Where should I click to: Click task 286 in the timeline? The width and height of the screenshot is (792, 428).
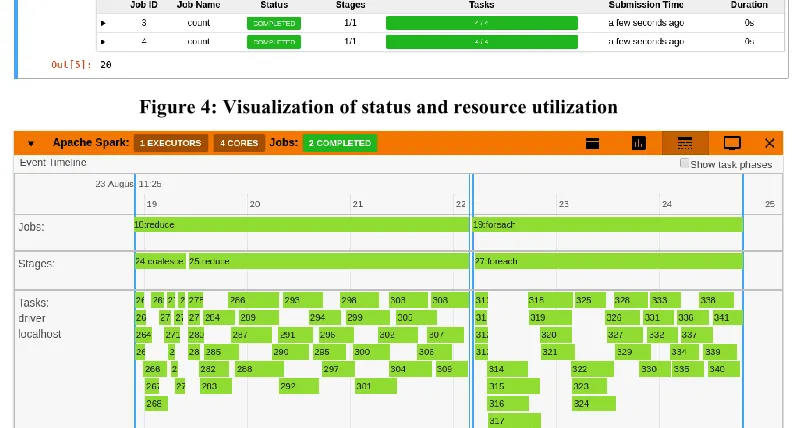[253, 300]
